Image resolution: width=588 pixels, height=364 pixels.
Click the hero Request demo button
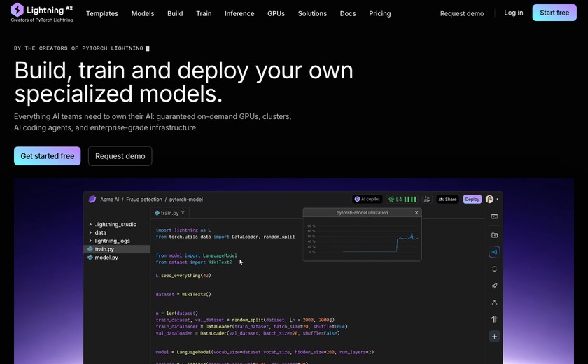point(120,156)
